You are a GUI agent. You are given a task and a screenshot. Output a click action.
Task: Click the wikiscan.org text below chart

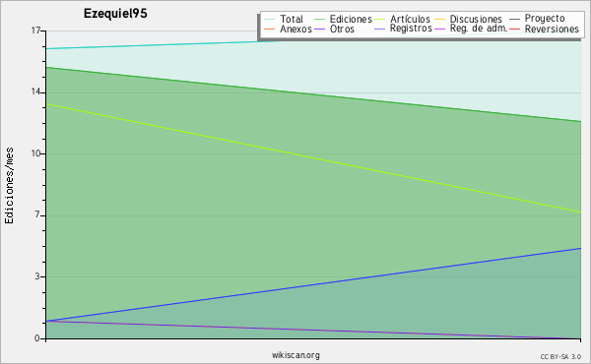(295, 355)
